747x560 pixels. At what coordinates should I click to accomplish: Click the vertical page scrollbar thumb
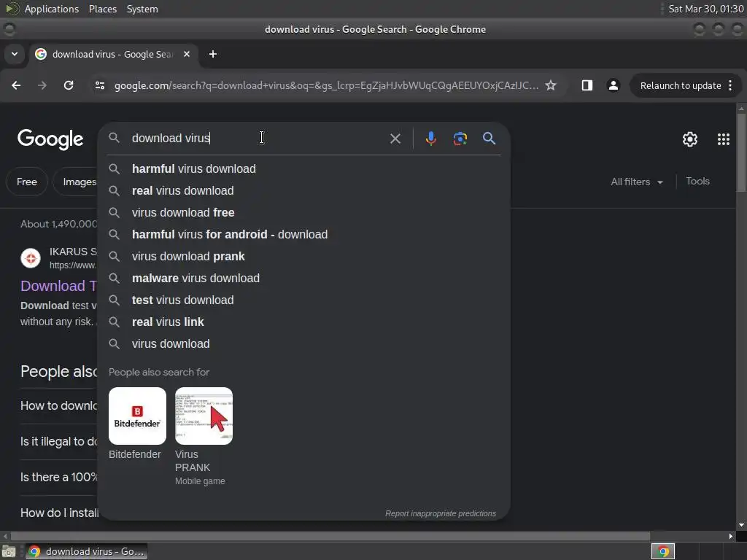coord(741,152)
